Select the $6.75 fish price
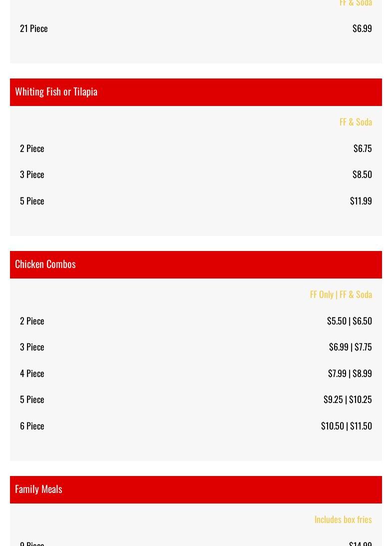The height and width of the screenshot is (546, 392). pos(363,148)
